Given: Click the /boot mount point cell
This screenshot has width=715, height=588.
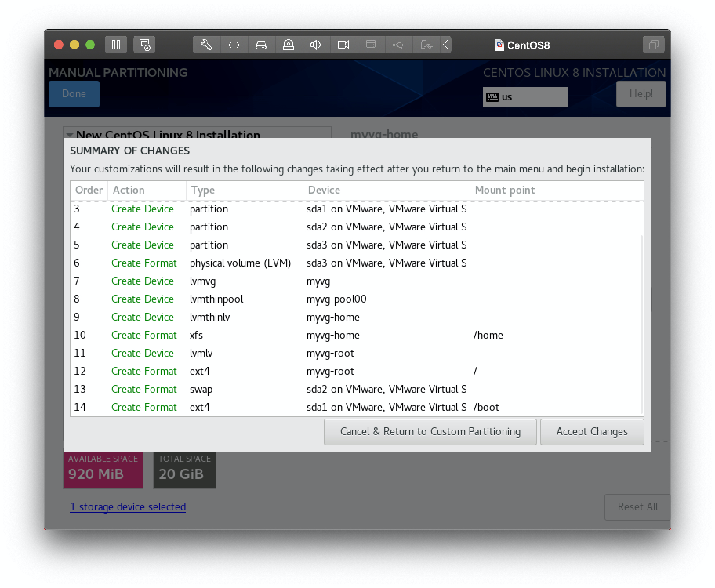Looking at the screenshot, I should click(x=486, y=407).
